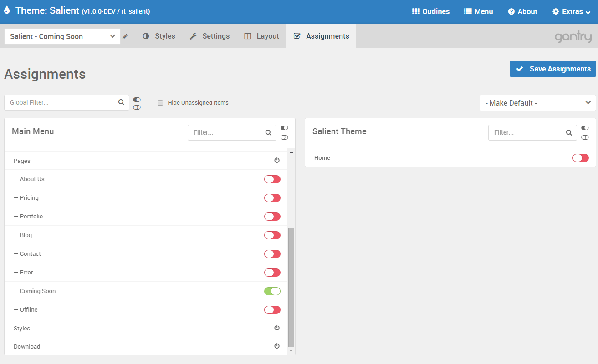Click the Theme: Salient title text
Image resolution: width=598 pixels, height=364 pixels.
pos(47,10)
